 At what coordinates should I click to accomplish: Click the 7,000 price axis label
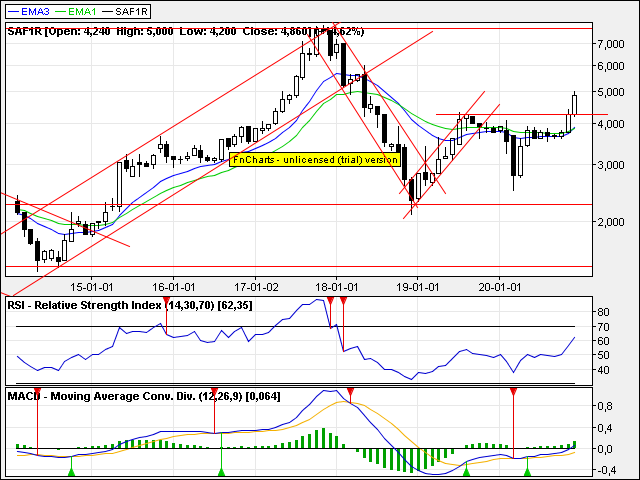point(611,44)
